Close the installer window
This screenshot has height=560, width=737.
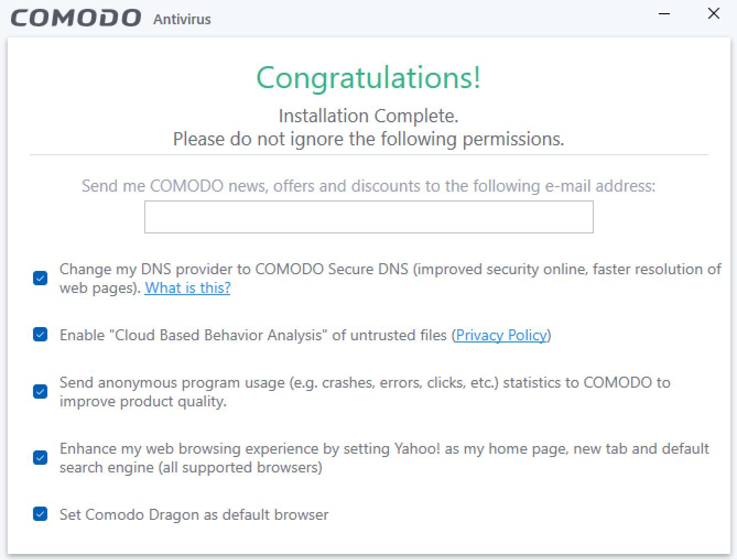click(713, 14)
